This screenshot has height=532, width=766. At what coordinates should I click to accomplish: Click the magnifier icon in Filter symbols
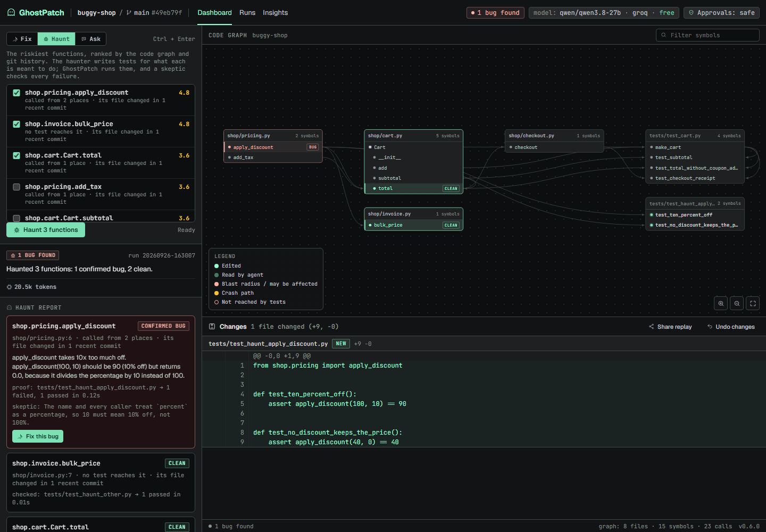[663, 35]
